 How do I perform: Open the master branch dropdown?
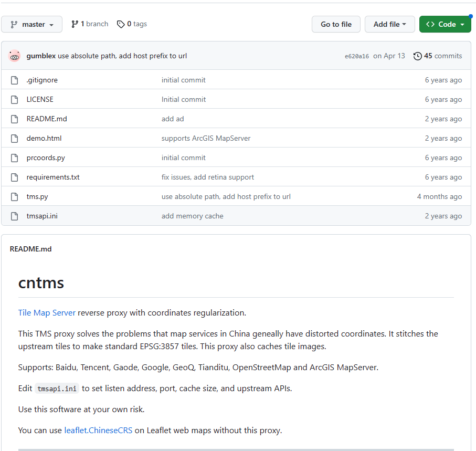(32, 24)
